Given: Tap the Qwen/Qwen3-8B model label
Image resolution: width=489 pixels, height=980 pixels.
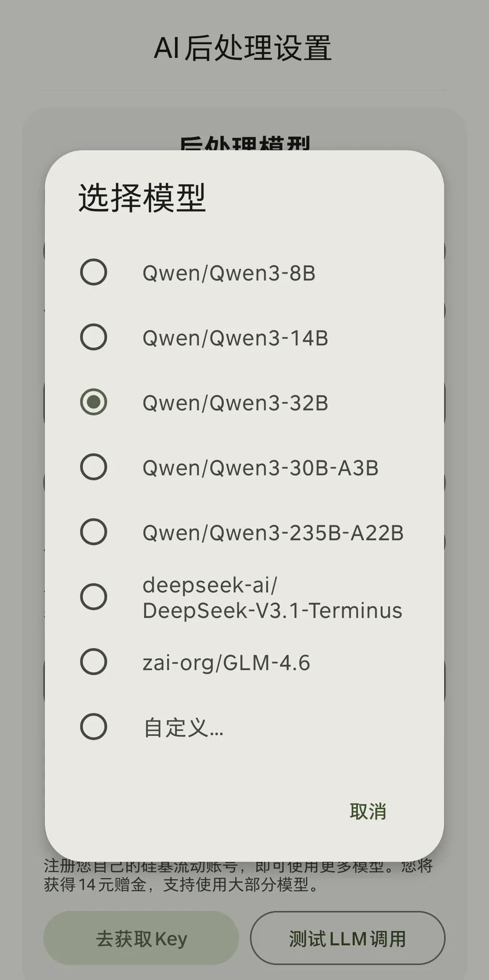Looking at the screenshot, I should (x=229, y=273).
